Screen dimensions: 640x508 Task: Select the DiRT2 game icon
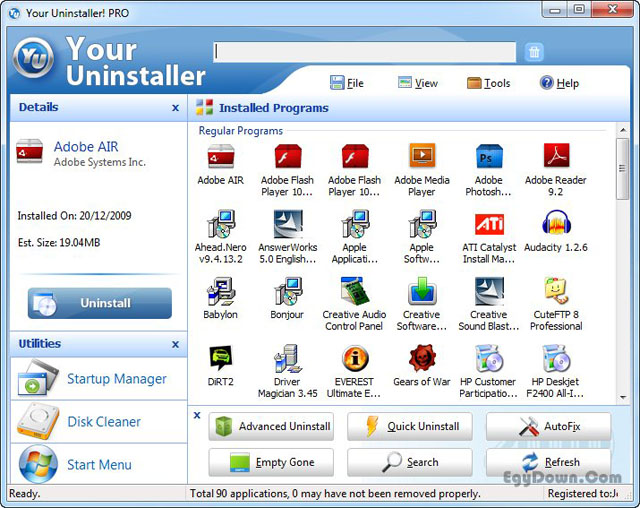tap(220, 358)
